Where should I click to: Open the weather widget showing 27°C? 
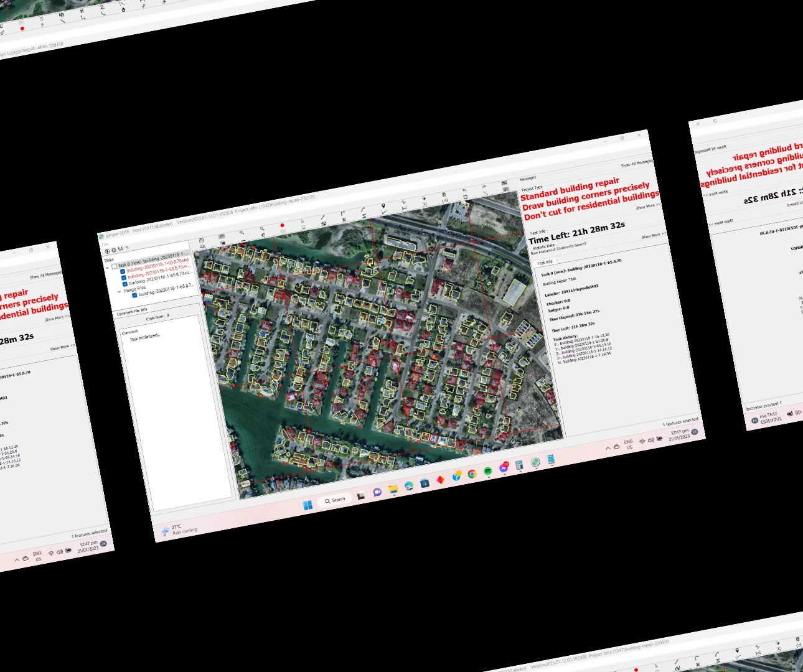[x=180, y=530]
